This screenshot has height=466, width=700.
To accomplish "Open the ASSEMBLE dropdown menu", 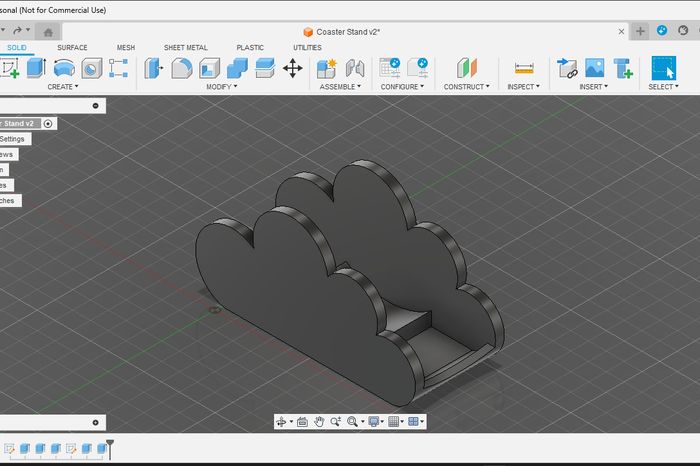I will (x=340, y=87).
